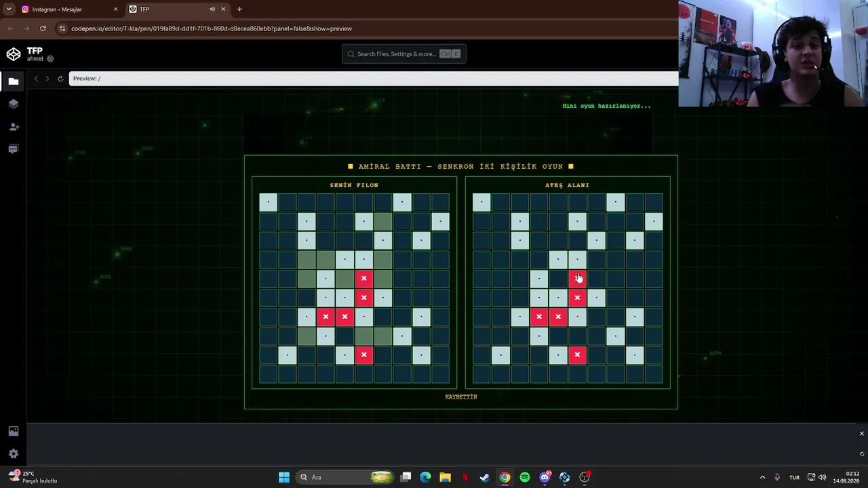Viewport: 868px width, 488px height.
Task: Open weather widget 25°C Parçalı bulutlu
Action: point(33,477)
